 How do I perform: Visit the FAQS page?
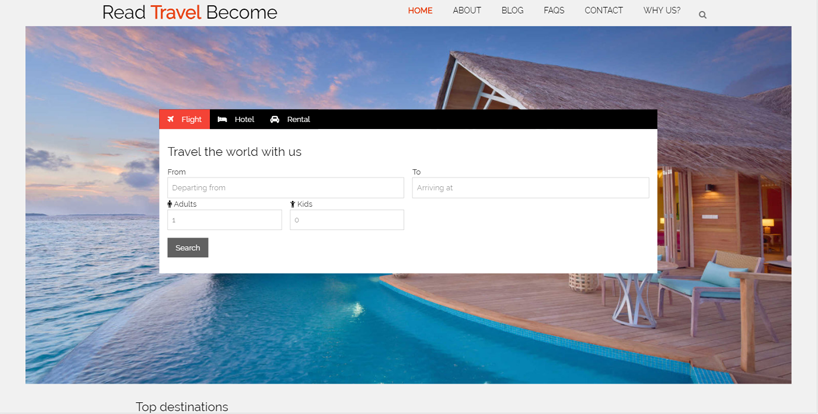[x=554, y=10]
